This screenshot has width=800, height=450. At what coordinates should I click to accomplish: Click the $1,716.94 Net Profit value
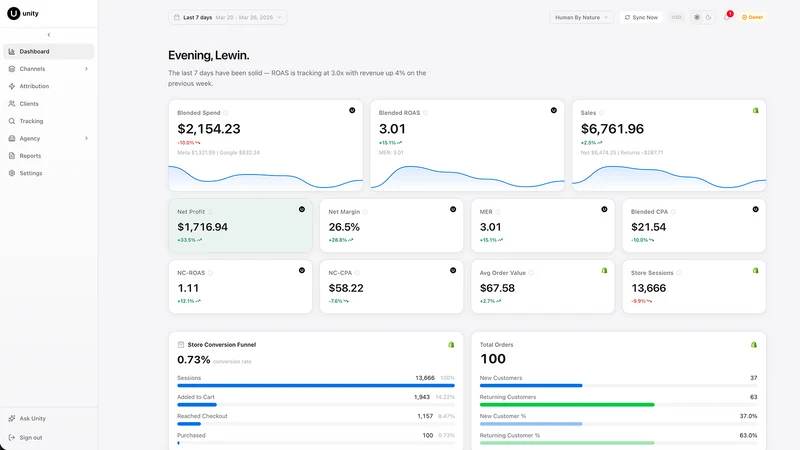click(x=203, y=227)
